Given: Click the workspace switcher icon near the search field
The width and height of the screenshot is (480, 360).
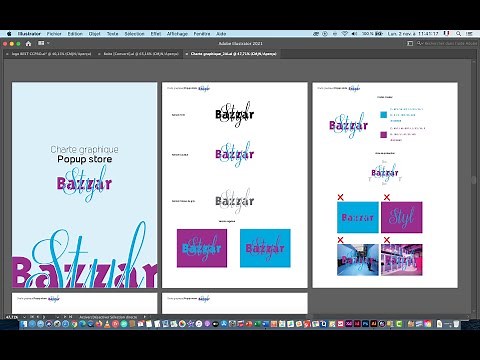Looking at the screenshot, I should [x=410, y=43].
